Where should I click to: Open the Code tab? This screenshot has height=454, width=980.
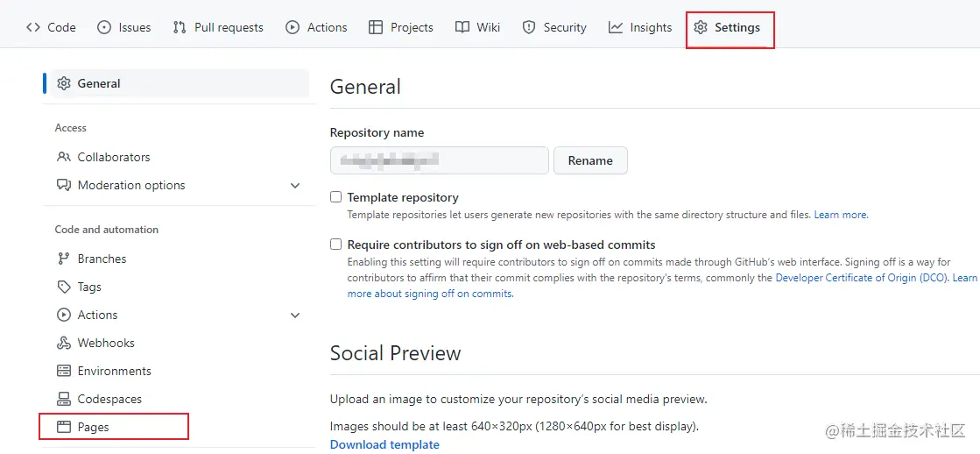point(52,27)
